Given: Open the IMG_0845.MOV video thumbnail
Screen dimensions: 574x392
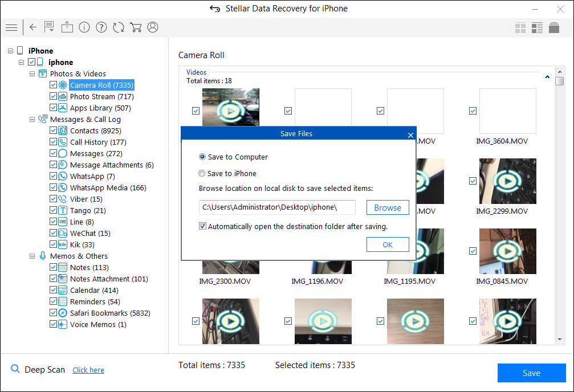Looking at the screenshot, I should pyautogui.click(x=507, y=251).
